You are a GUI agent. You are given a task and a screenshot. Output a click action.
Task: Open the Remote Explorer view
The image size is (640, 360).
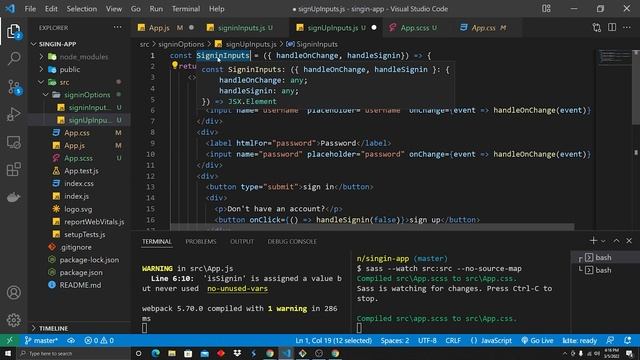[x=14, y=142]
